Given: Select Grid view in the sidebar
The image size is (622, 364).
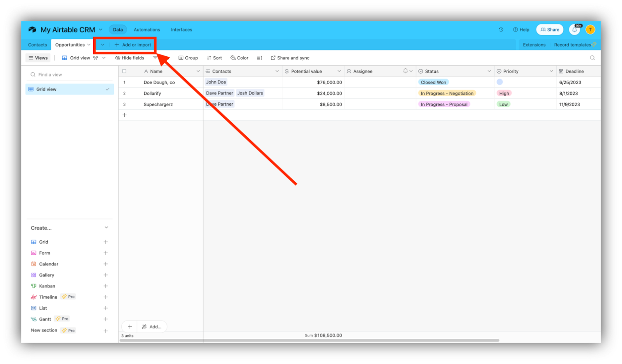Looking at the screenshot, I should coord(70,89).
